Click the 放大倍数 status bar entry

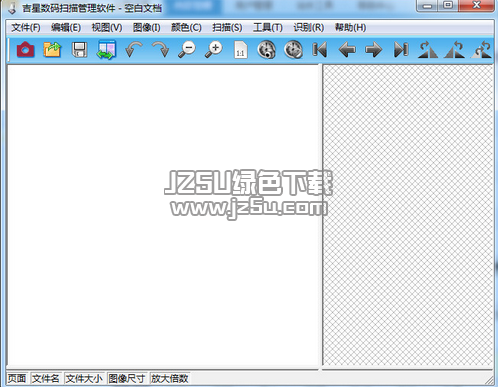pos(170,378)
